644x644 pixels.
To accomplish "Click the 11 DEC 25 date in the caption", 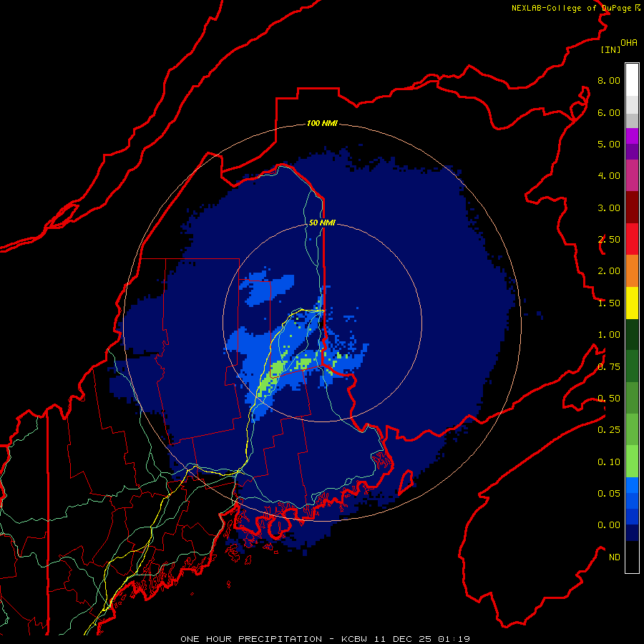I will (x=403, y=639).
